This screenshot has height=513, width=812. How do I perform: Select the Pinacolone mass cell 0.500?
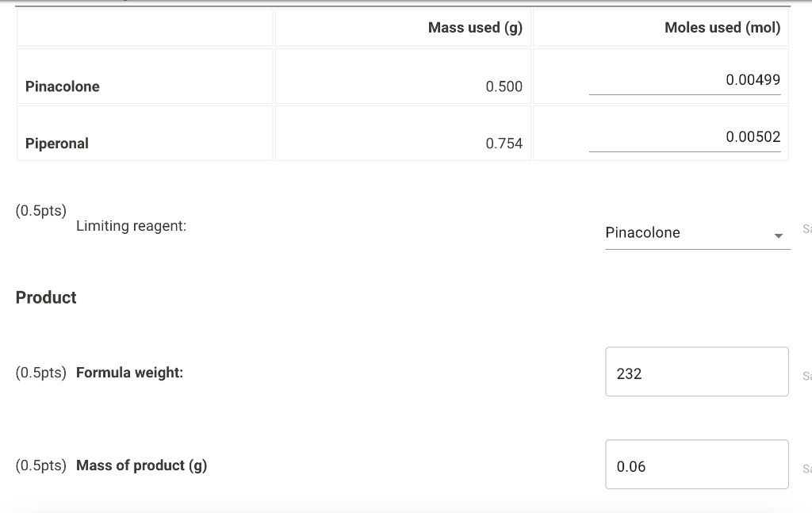(504, 86)
